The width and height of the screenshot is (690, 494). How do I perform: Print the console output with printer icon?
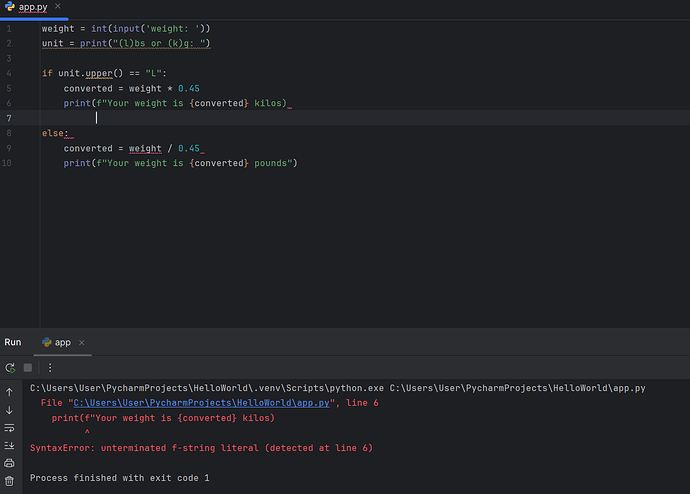coord(9,463)
